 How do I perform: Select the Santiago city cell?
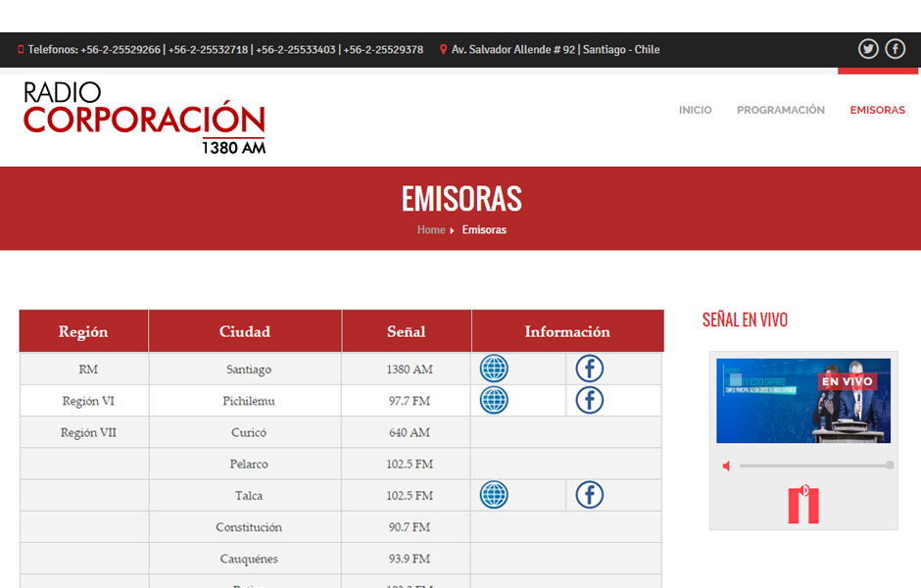[x=245, y=368]
